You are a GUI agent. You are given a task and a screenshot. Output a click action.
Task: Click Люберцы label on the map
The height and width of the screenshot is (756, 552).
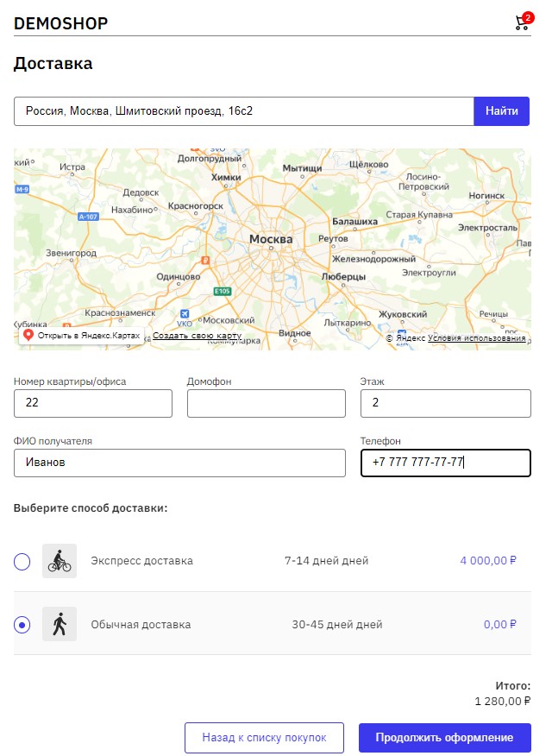click(x=343, y=277)
